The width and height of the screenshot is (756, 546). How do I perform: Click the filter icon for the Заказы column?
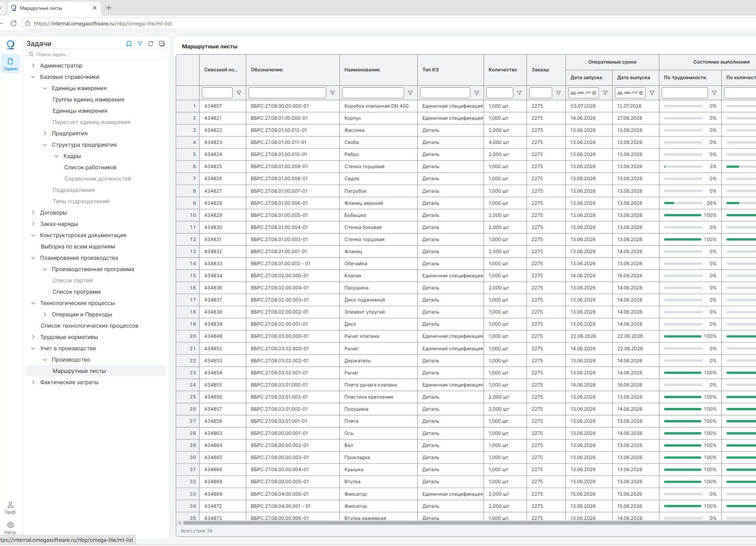(x=558, y=93)
